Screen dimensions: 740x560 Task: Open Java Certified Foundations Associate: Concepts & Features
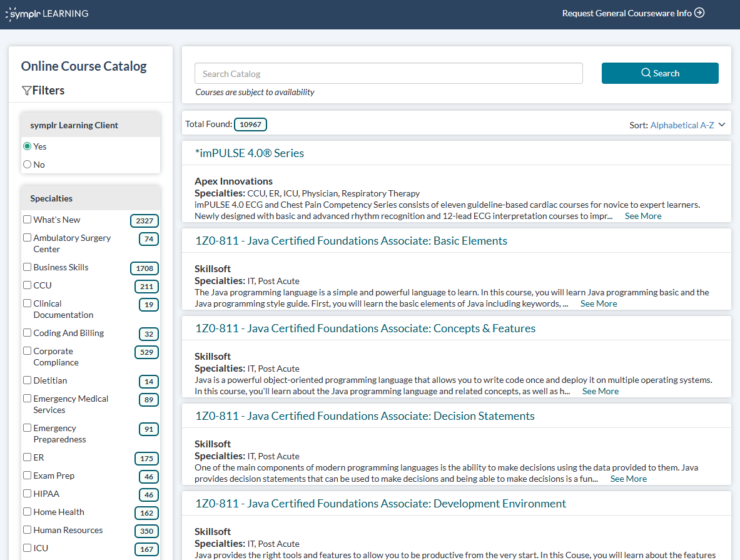365,328
